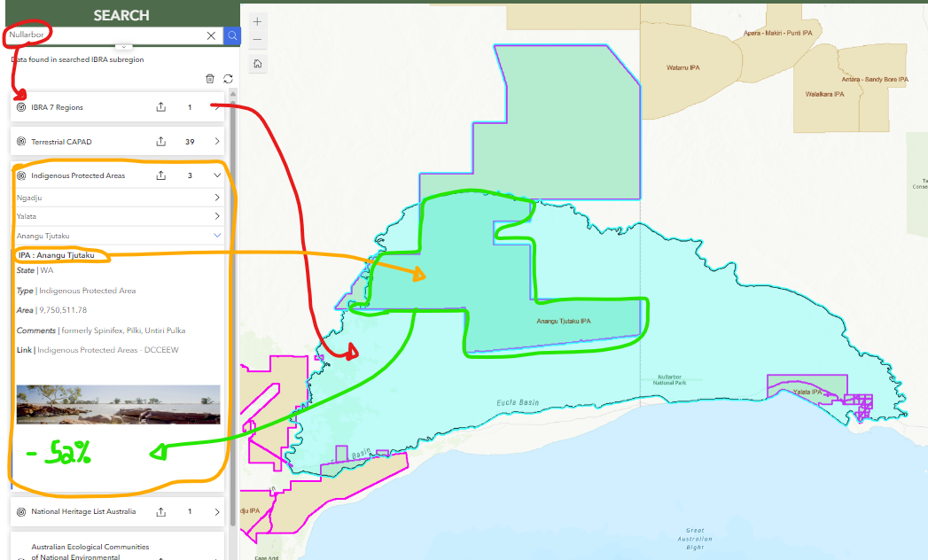Expand the Ngadju IPA entry
This screenshot has width=928, height=560.
[x=215, y=197]
